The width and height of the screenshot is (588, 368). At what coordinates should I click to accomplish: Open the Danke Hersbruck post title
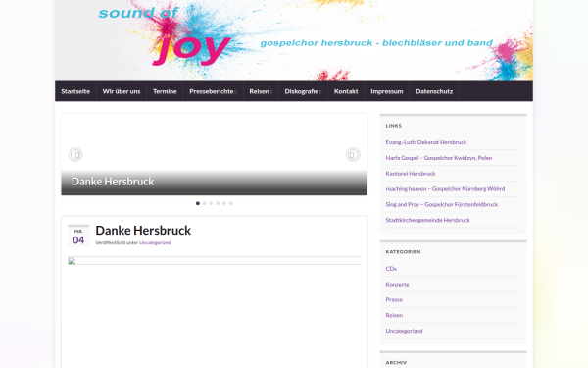[x=143, y=231]
